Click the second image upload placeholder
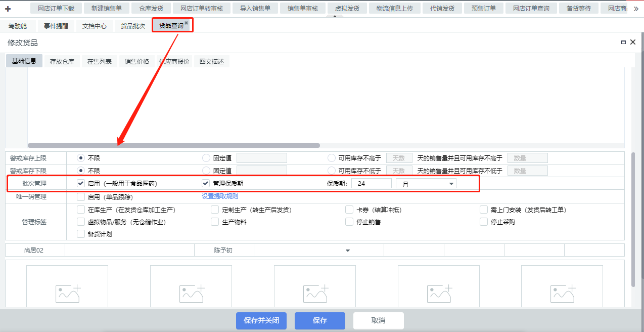Viewport: 644px width, 332px height. coord(191,286)
